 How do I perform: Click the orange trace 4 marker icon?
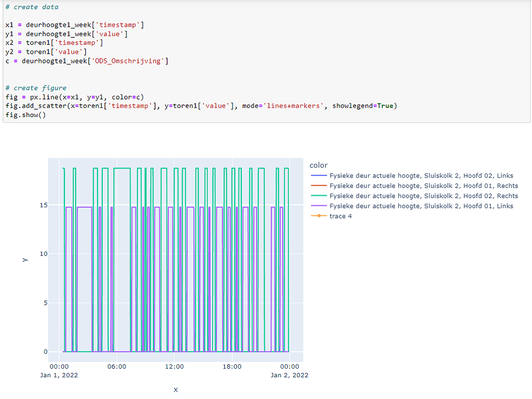(318, 216)
